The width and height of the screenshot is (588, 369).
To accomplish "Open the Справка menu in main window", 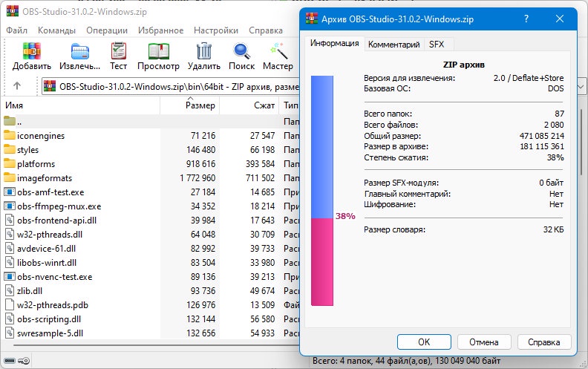I will [x=266, y=30].
